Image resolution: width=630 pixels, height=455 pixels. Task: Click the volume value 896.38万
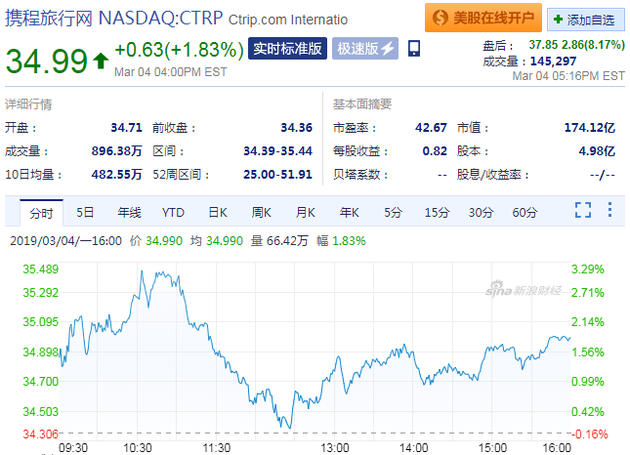tap(117, 151)
